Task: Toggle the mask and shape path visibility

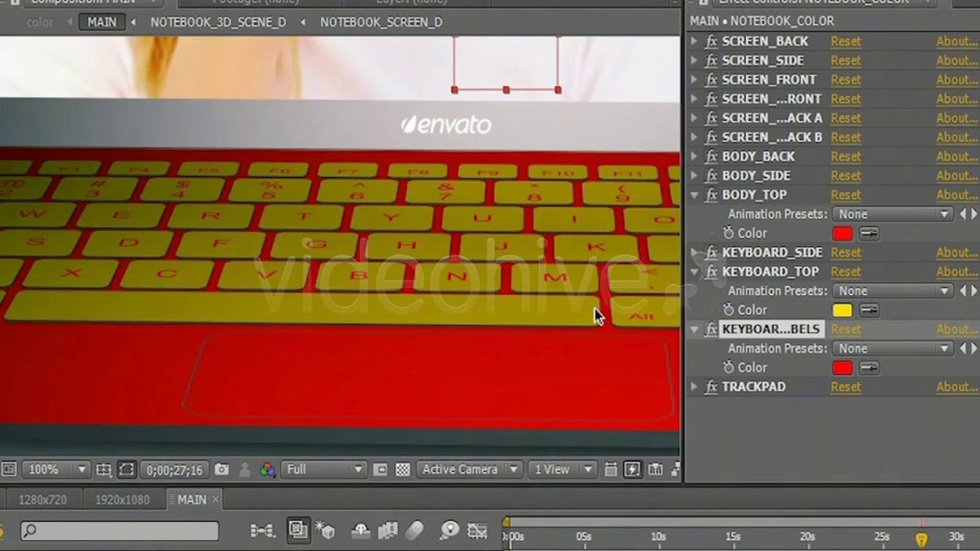Action: click(x=127, y=469)
